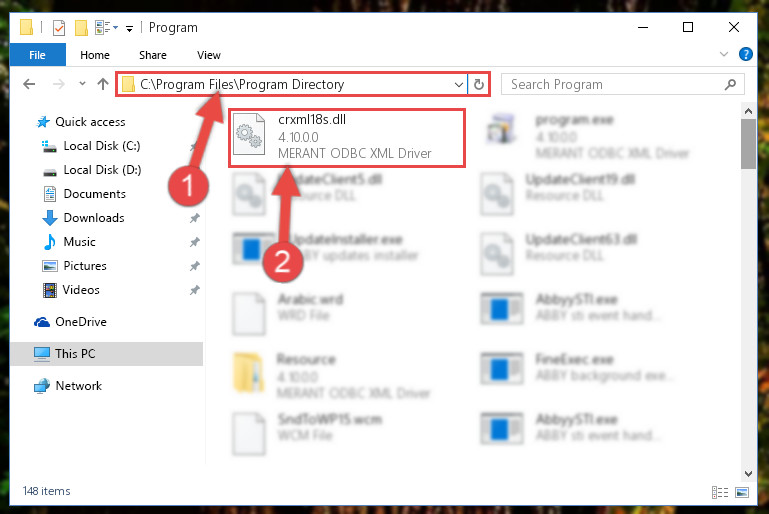Go up one folder level
Screen dimensions: 769x514
click(x=103, y=84)
